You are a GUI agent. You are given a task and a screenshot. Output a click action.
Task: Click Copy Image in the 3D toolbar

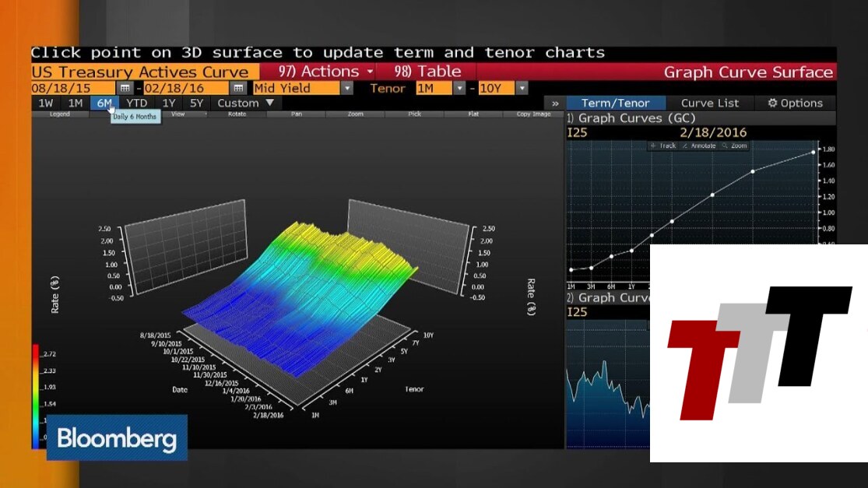tap(533, 114)
